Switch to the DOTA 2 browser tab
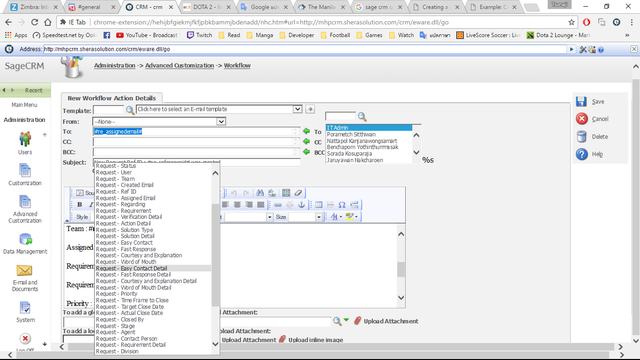This screenshot has width=640, height=360. (x=206, y=7)
